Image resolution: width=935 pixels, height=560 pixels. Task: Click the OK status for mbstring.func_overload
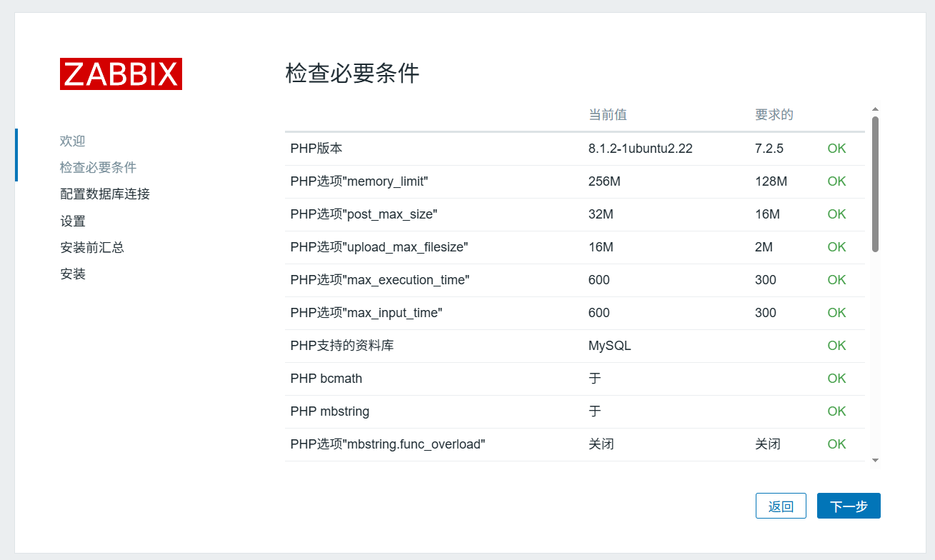[x=836, y=444]
